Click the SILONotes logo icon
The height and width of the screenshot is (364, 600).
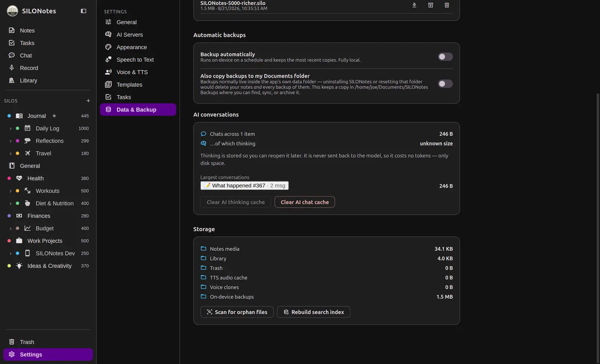point(12,11)
